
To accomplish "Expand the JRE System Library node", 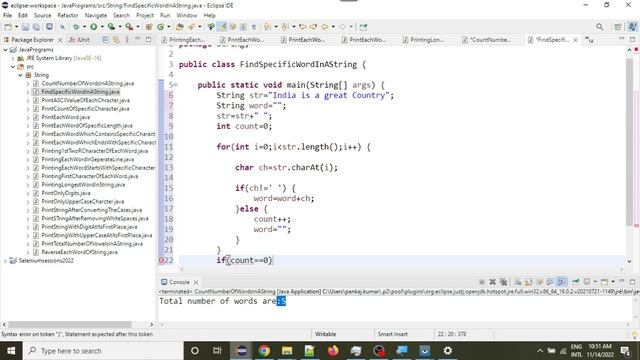I will pos(13,58).
